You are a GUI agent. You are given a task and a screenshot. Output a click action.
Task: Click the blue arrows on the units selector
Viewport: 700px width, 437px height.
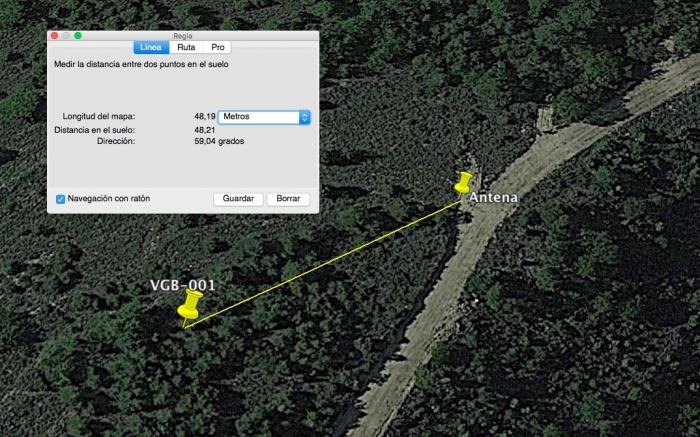(x=304, y=117)
